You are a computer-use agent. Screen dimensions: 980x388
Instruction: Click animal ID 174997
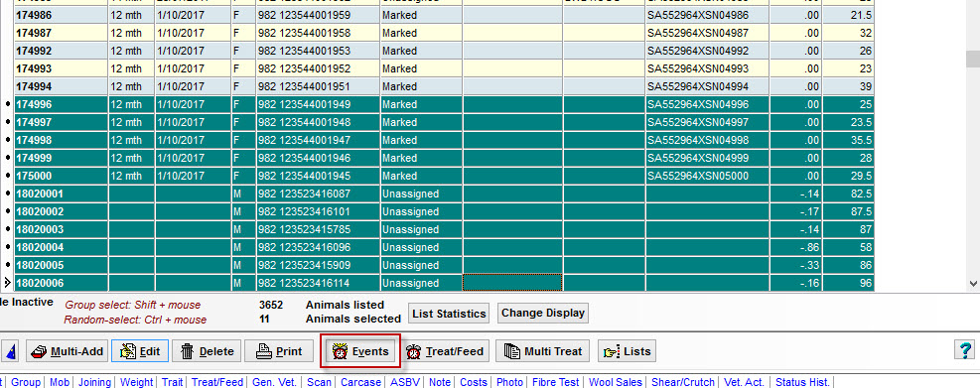pyautogui.click(x=34, y=122)
